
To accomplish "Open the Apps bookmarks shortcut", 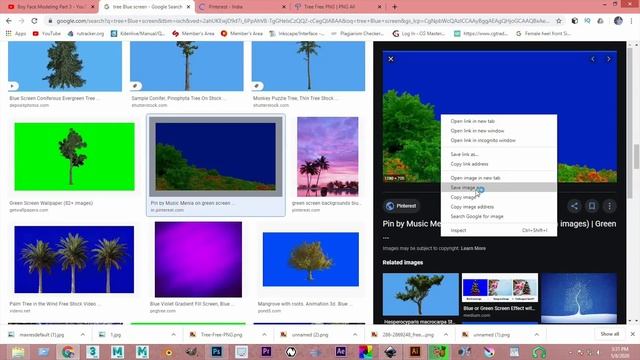I will [16, 33].
